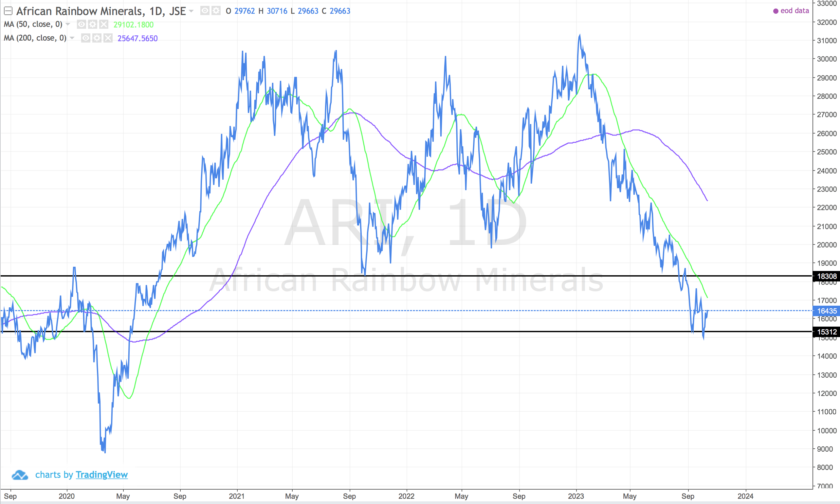
Task: Expand the MA (200, close, 0) dropdown arrow
Action: point(72,38)
